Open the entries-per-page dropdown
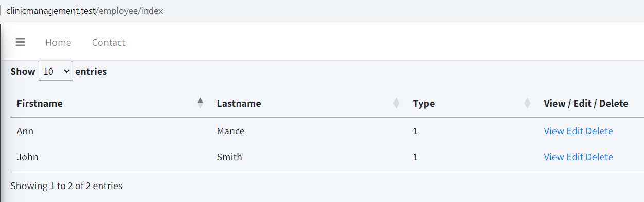 coord(55,72)
